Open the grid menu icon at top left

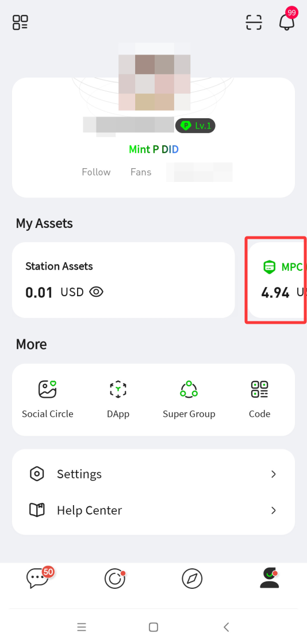pos(20,22)
